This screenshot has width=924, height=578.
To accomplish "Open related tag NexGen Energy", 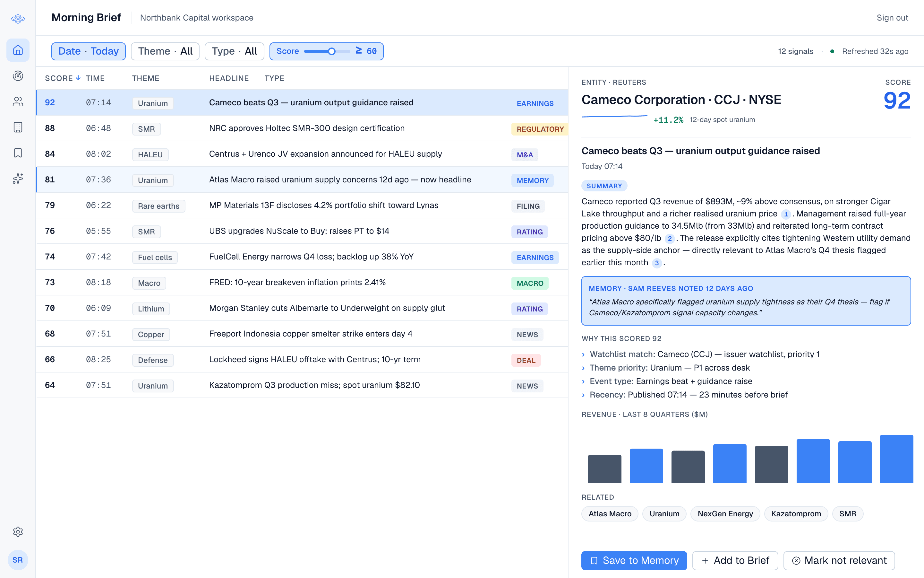I will click(x=725, y=514).
